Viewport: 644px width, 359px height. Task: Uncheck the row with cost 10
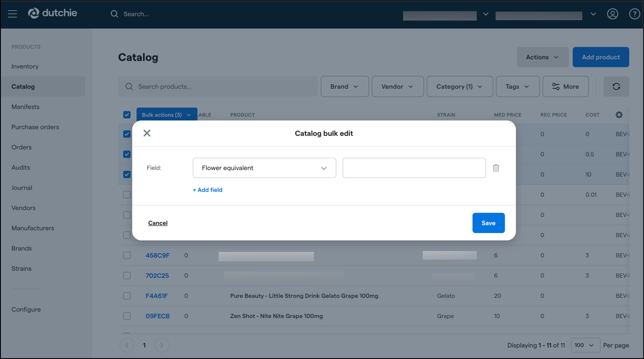click(127, 174)
